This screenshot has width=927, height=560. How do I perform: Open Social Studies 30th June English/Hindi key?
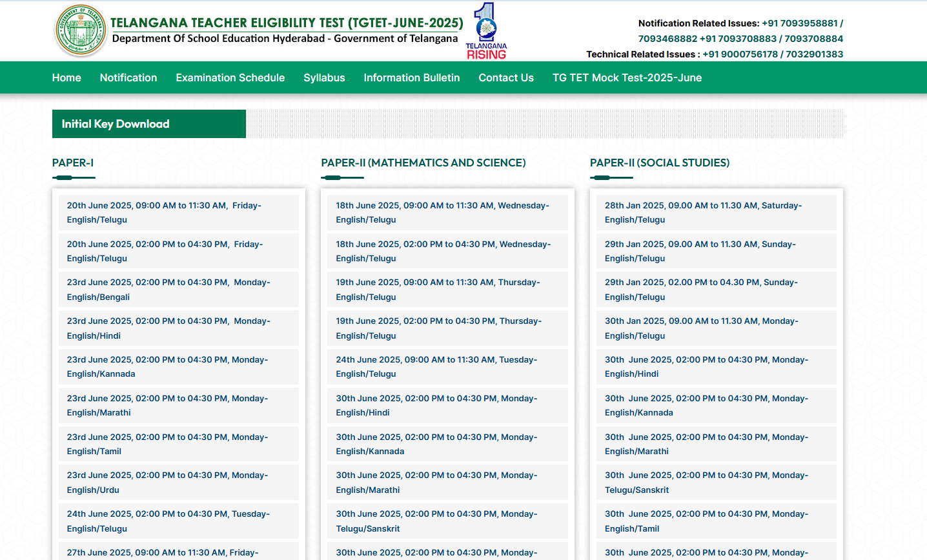point(717,366)
